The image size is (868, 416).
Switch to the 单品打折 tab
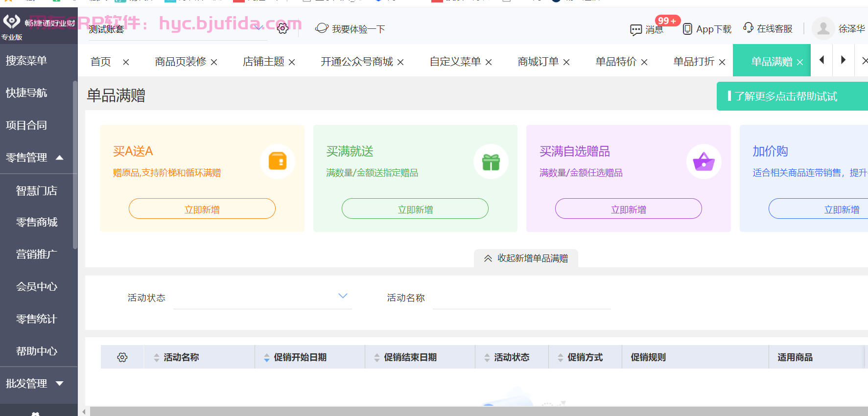click(694, 62)
